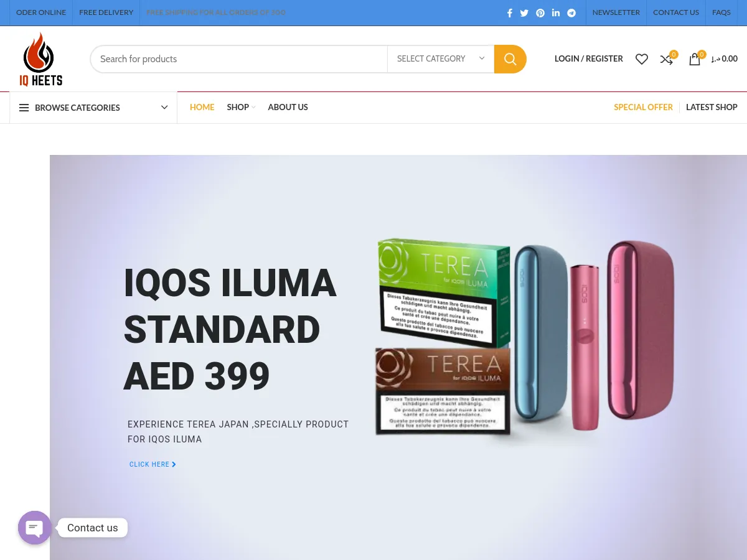Click the orange search magnifier button

point(510,59)
